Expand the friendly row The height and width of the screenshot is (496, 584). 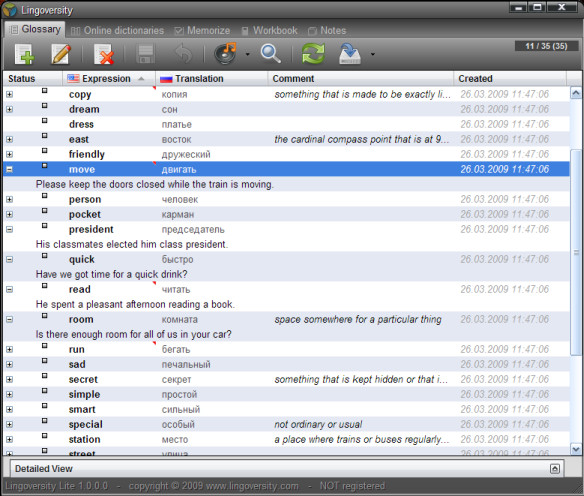click(x=9, y=155)
